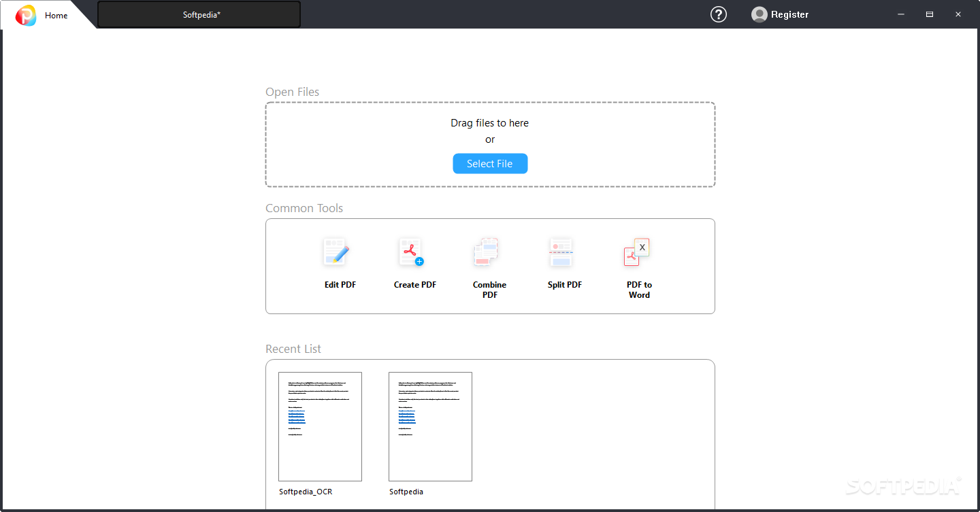Viewport: 980px width, 512px height.
Task: Click the Combine PDF tool icon
Action: tap(487, 252)
